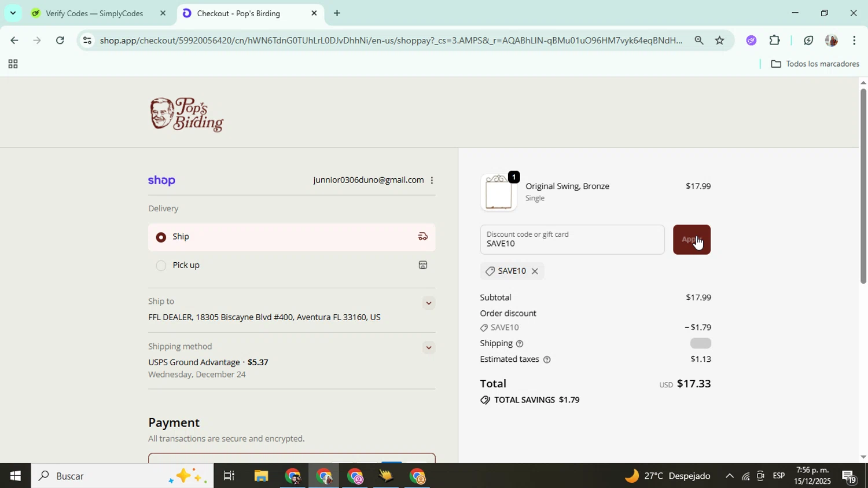Click the Buscar taskbar search box
This screenshot has height=488, width=868.
click(122, 476)
